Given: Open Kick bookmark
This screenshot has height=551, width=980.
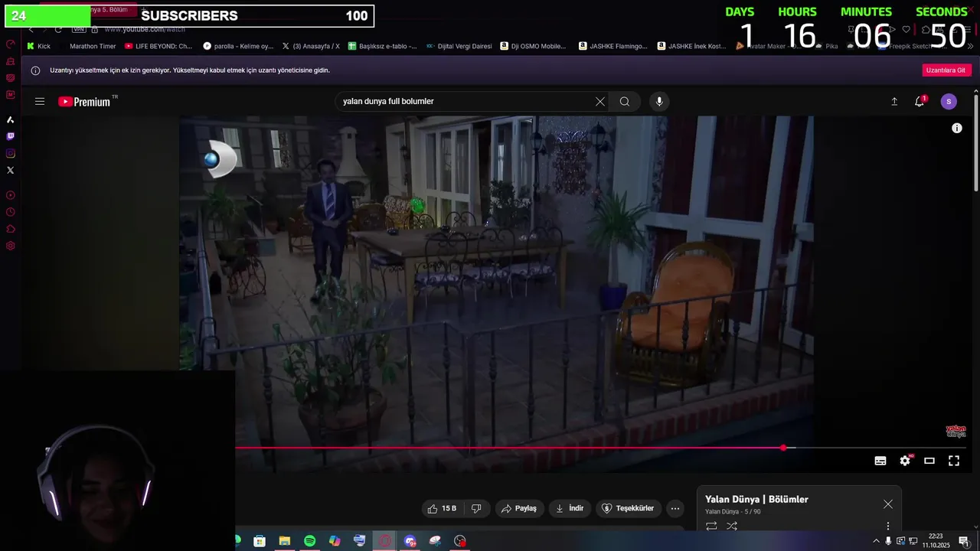Looking at the screenshot, I should click(38, 46).
